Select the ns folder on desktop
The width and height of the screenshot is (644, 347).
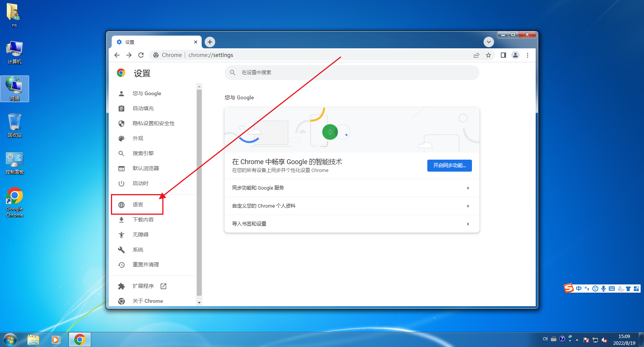coord(14,15)
